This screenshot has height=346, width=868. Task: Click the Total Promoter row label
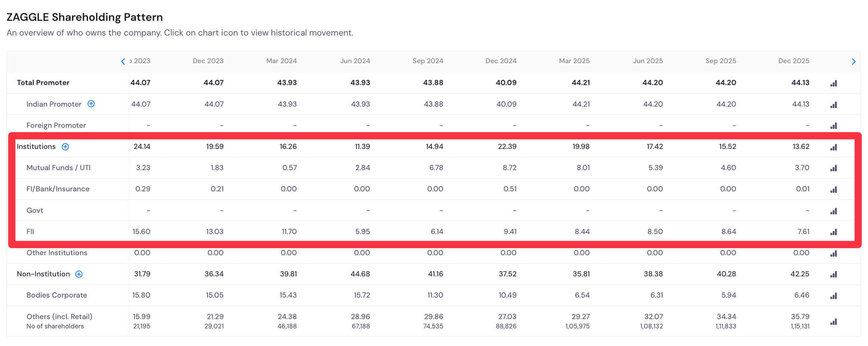coord(43,83)
